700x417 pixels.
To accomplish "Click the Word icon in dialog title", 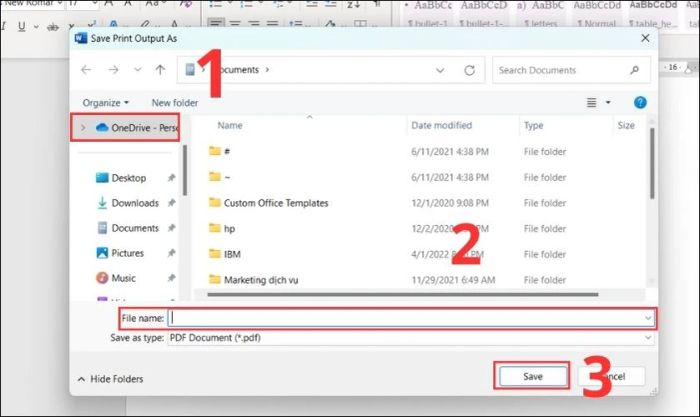I will [81, 38].
